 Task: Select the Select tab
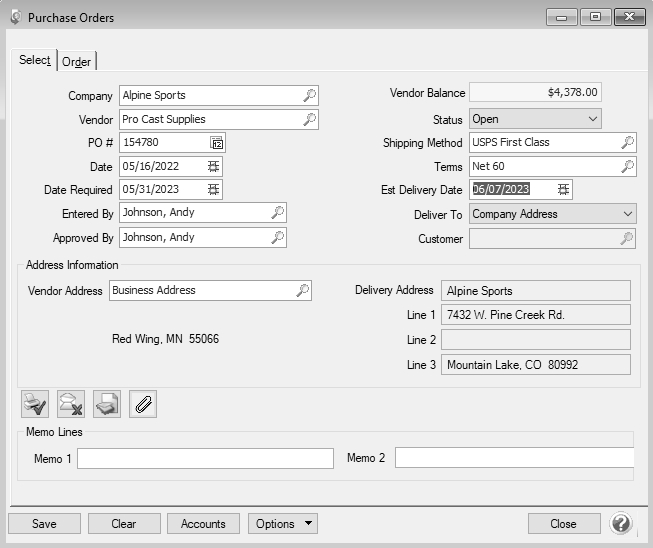(34, 60)
